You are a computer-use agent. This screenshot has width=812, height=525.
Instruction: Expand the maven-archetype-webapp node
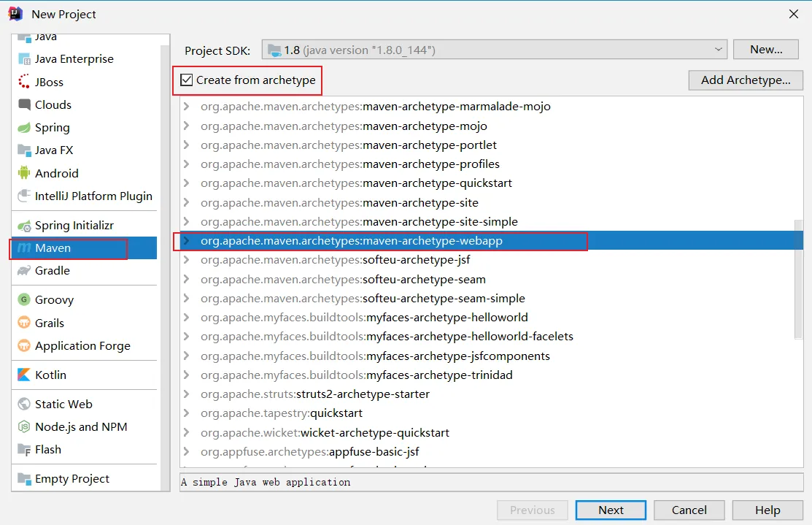coord(187,241)
